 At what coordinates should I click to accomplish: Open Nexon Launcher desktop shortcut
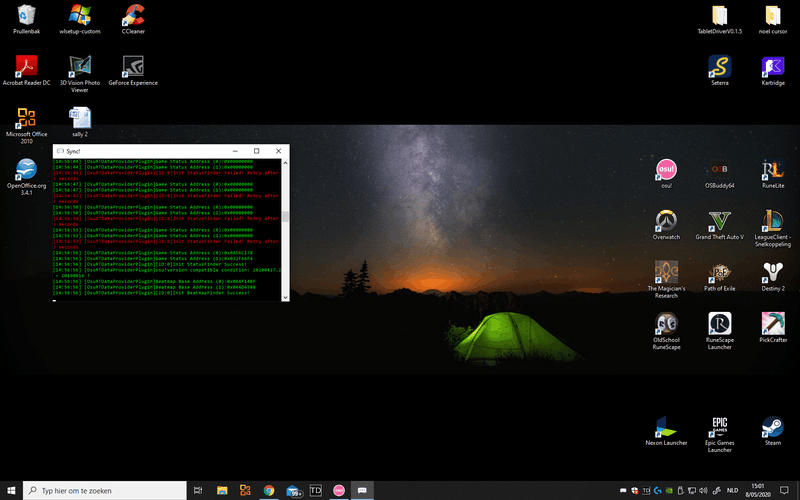[666, 431]
